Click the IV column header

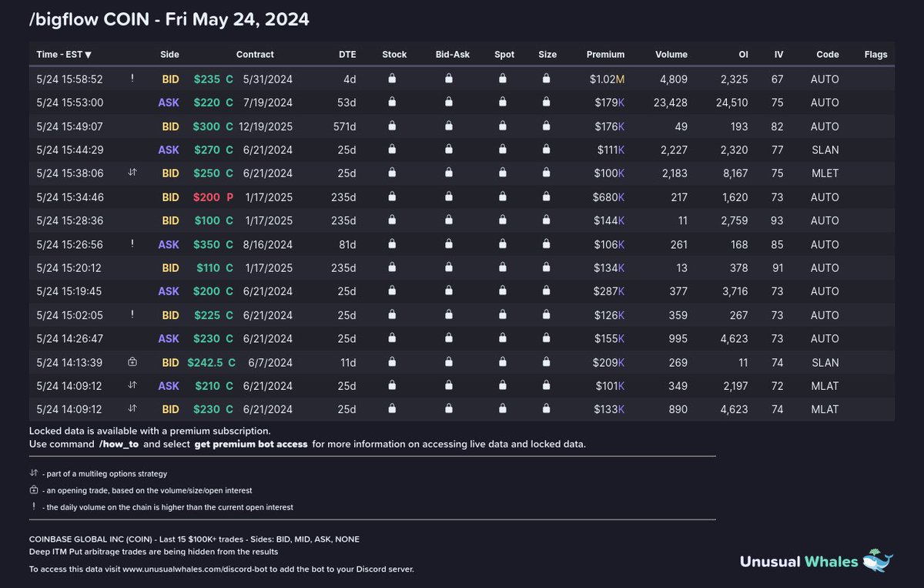tap(779, 55)
